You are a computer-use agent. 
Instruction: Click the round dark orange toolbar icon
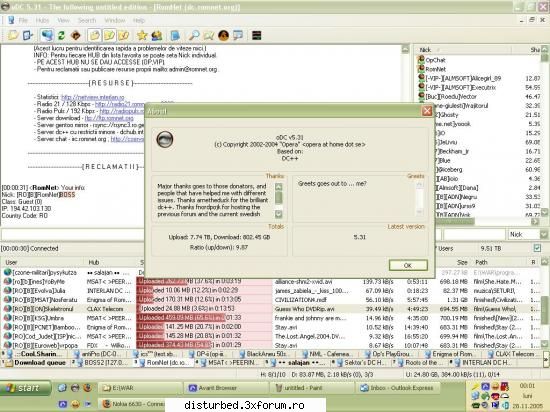pos(223,35)
